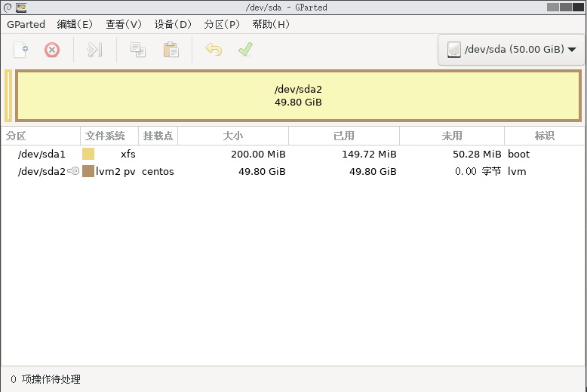Image resolution: width=587 pixels, height=392 pixels.
Task: Open the /dev/sda (50.00 GiB) device dropdown
Action: [x=511, y=49]
